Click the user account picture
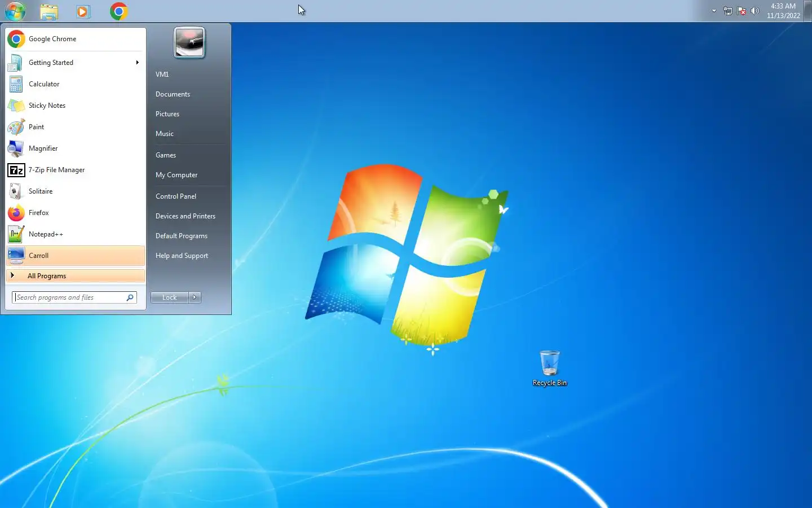This screenshot has height=508, width=812. point(189,43)
